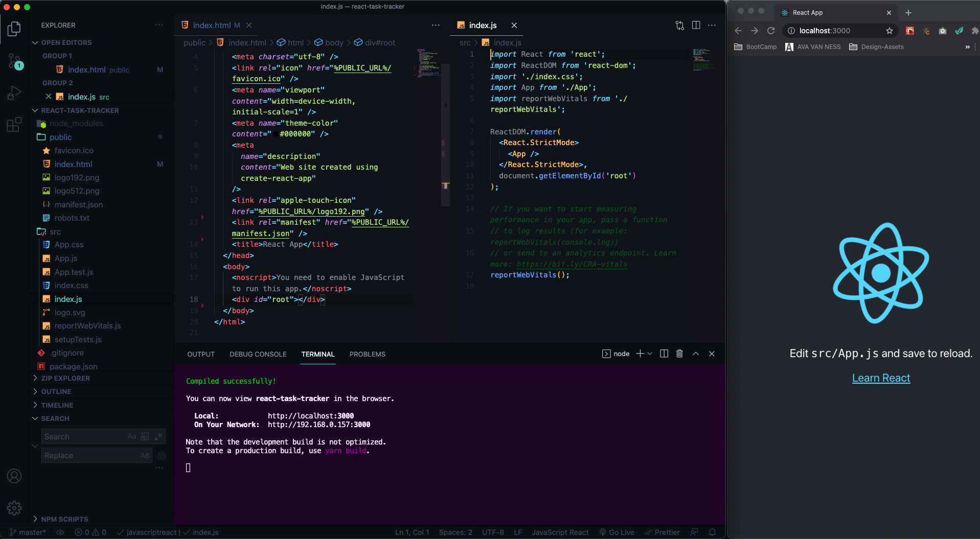Close the index.js editor tab
980x539 pixels.
514,25
